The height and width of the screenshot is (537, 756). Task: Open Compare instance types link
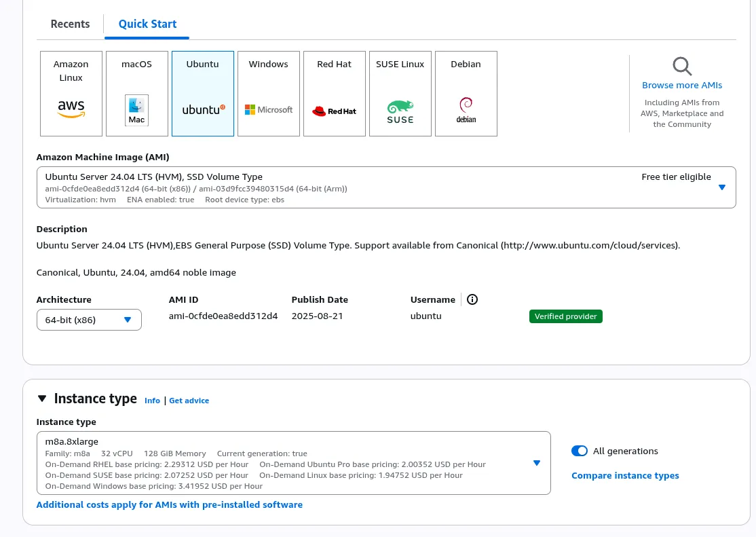click(x=625, y=475)
